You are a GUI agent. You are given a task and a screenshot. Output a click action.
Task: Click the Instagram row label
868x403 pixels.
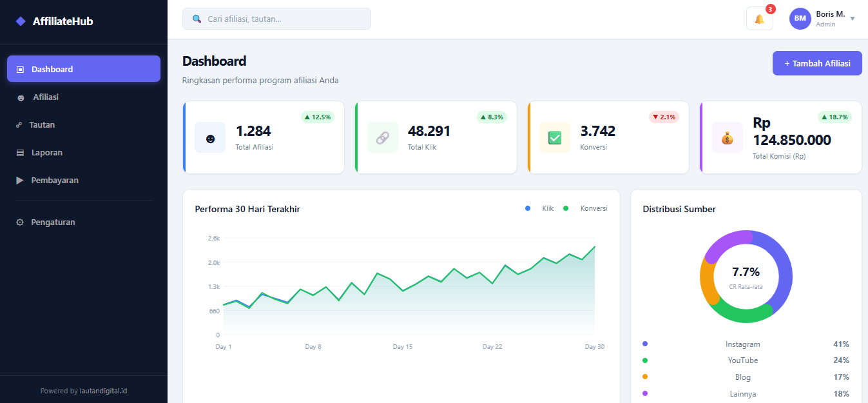[x=743, y=344]
